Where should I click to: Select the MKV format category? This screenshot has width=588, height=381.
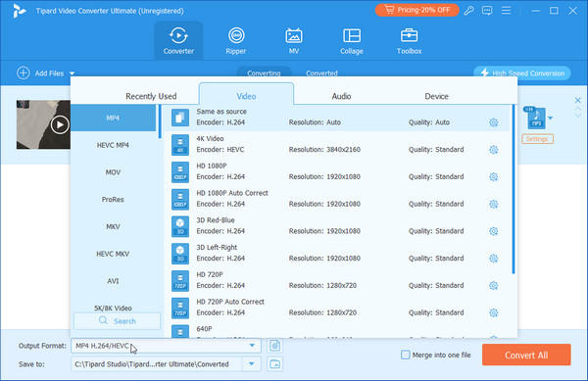point(113,226)
